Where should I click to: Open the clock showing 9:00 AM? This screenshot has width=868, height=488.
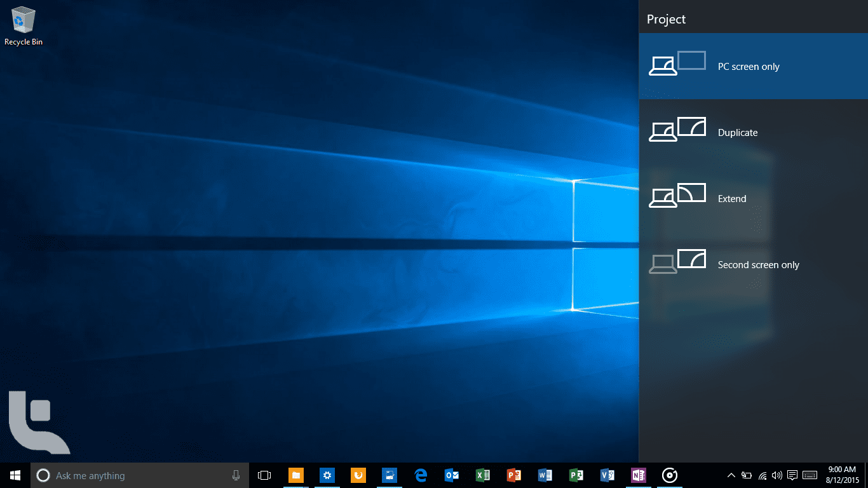click(843, 475)
